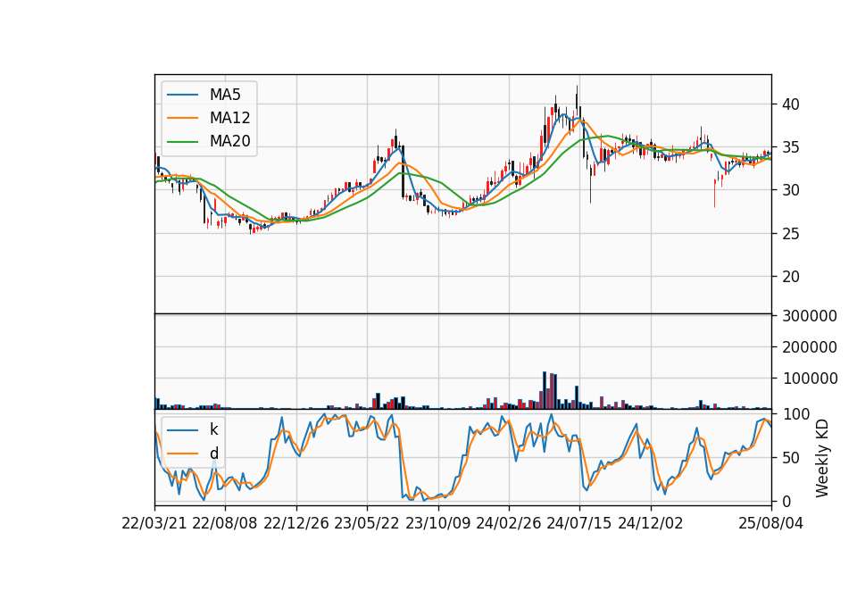Viewport: 857px width, 616px height.
Task: Click the 23/05/22 date tick label
Action: [367, 523]
